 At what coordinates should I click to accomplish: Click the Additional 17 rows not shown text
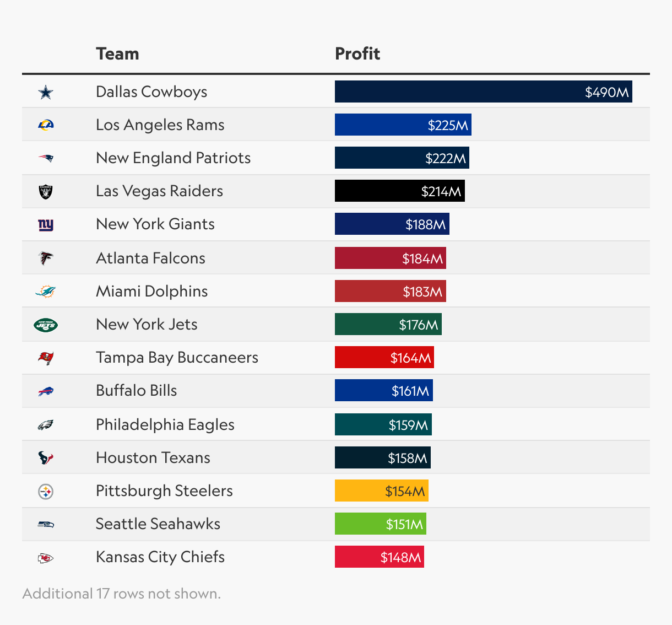coord(122,594)
